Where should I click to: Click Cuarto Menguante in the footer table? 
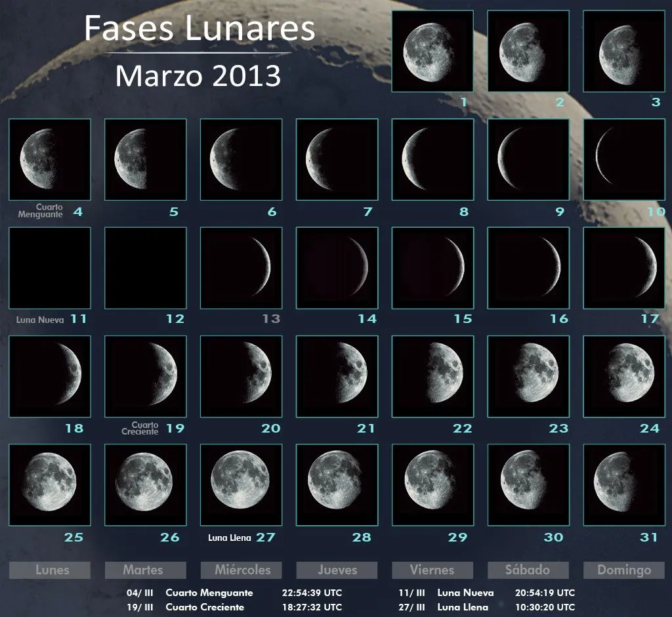click(x=209, y=593)
